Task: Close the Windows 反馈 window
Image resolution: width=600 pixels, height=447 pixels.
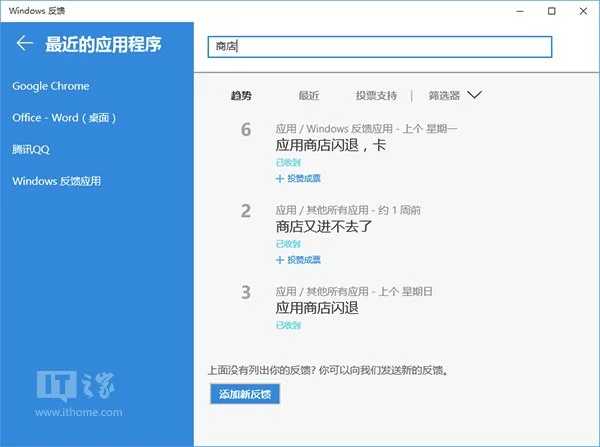Action: (x=583, y=10)
